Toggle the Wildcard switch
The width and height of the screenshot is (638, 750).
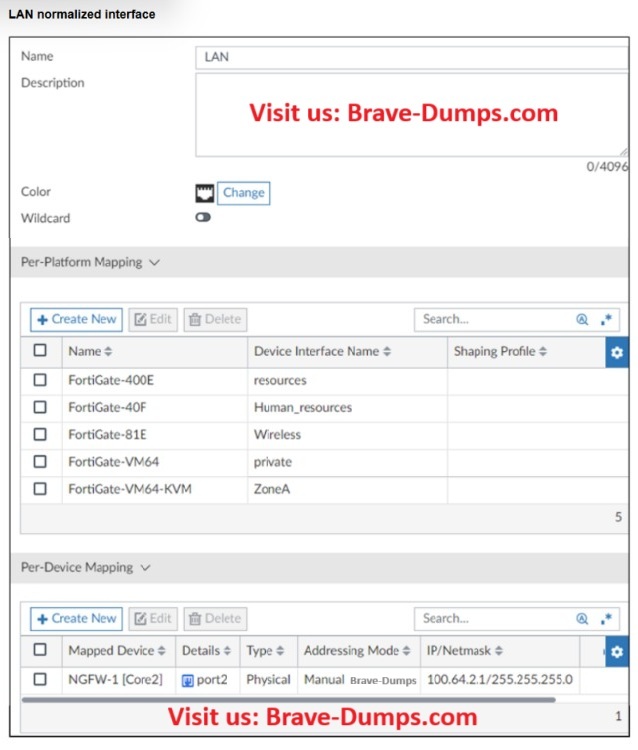pyautogui.click(x=203, y=218)
